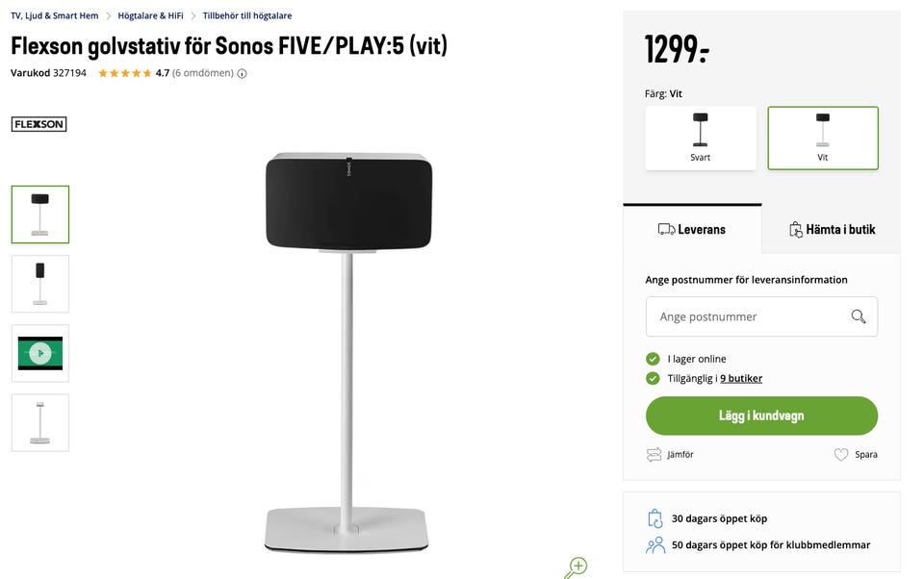Switch to the Leverans tab
The image size is (924, 579).
pyautogui.click(x=692, y=229)
